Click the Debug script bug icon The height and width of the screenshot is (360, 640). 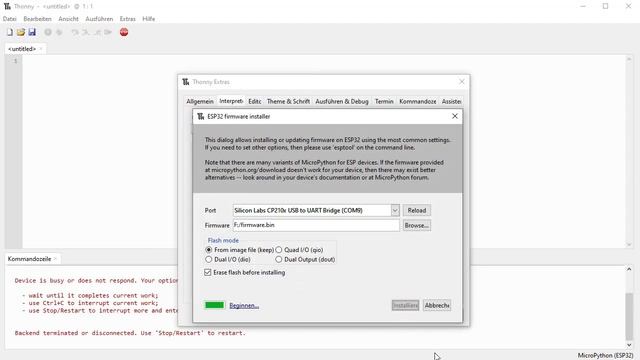(x=59, y=32)
